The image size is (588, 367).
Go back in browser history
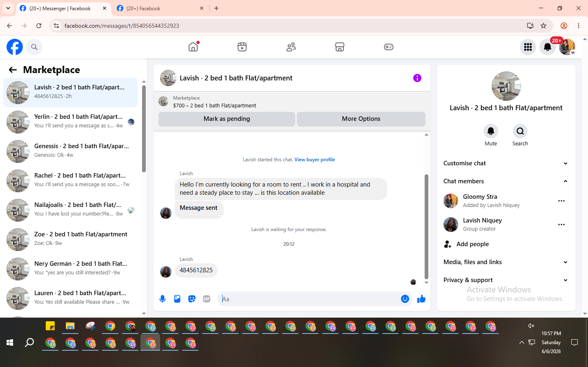(x=9, y=26)
